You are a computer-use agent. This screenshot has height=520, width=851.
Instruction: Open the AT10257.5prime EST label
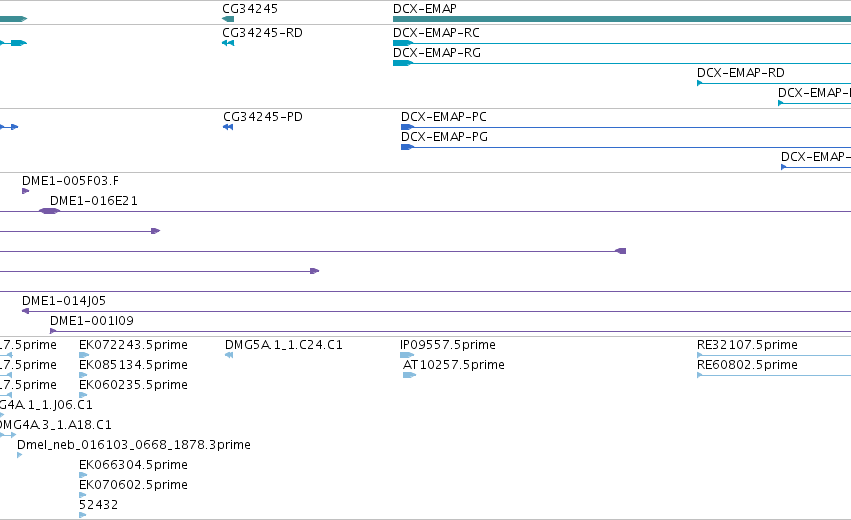[x=454, y=365]
